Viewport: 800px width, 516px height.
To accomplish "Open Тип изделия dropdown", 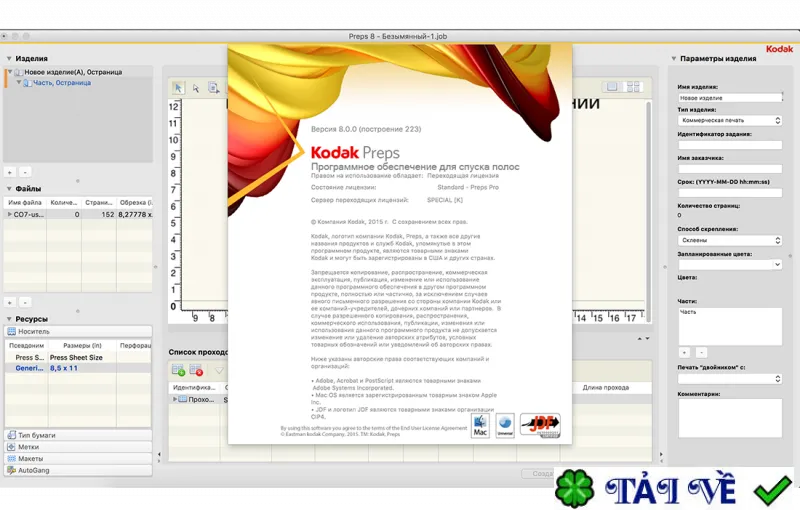I will tap(730, 120).
